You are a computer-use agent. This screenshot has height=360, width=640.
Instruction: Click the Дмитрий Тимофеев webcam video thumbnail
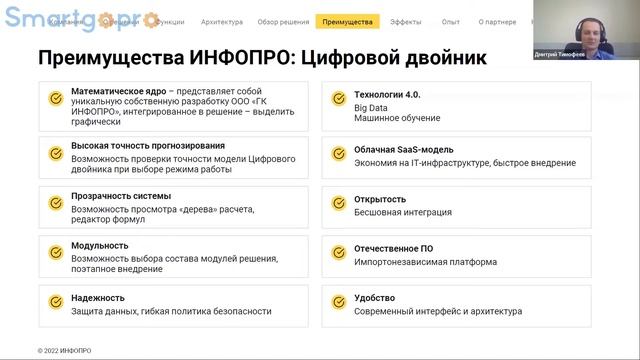[x=586, y=30]
